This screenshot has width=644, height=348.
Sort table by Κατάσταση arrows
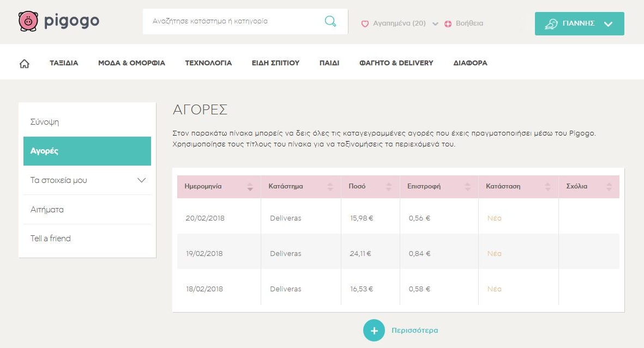(547, 187)
